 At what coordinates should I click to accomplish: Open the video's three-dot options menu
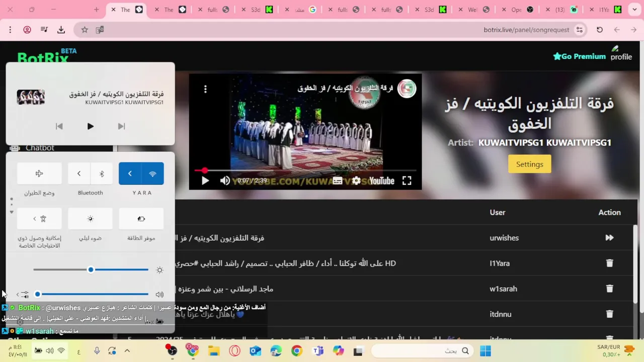[x=205, y=89]
